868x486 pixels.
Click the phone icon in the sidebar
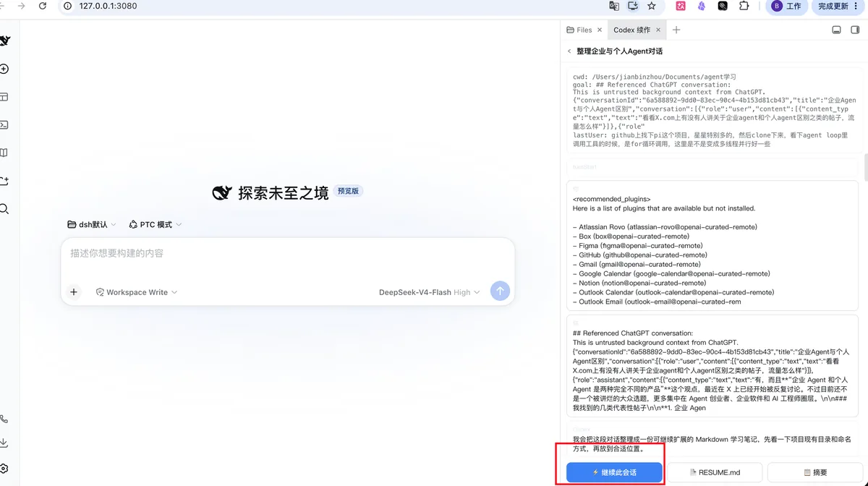coord(4,419)
